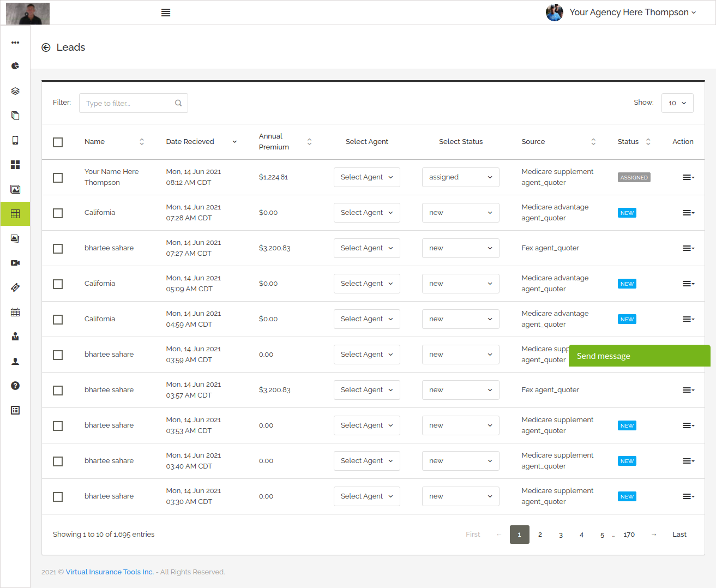This screenshot has height=588, width=716.
Task: Click the help question mark sidebar icon
Action: tap(15, 386)
